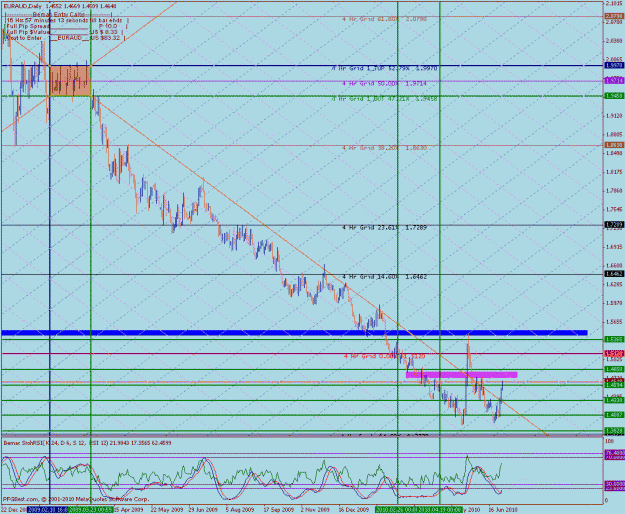Click the 1.7289 black price tag

[x=614, y=225]
